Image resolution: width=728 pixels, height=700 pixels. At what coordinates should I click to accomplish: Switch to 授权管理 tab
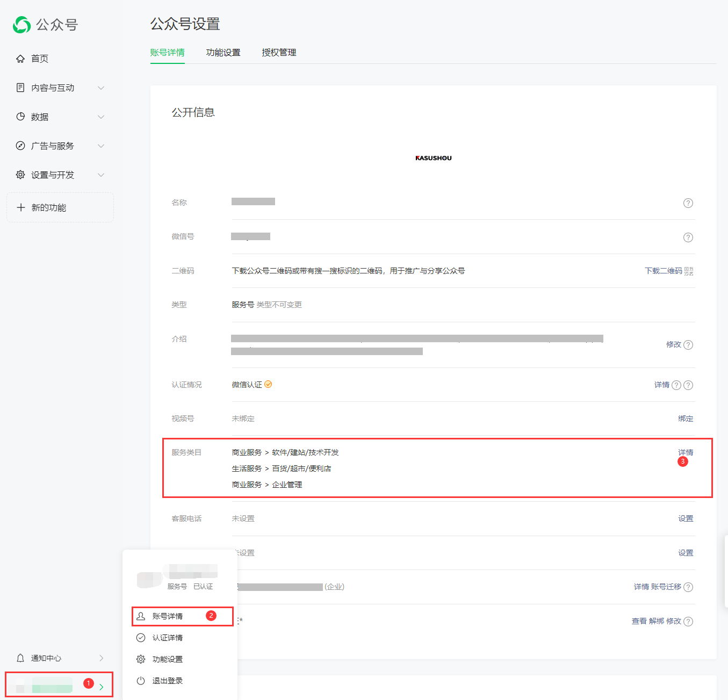click(279, 53)
